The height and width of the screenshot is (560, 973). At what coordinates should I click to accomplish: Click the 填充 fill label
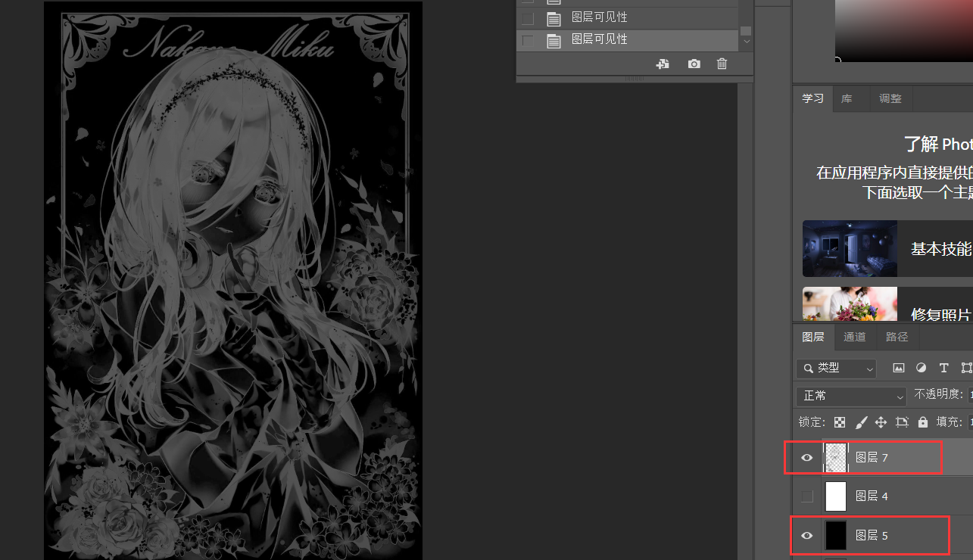(950, 422)
